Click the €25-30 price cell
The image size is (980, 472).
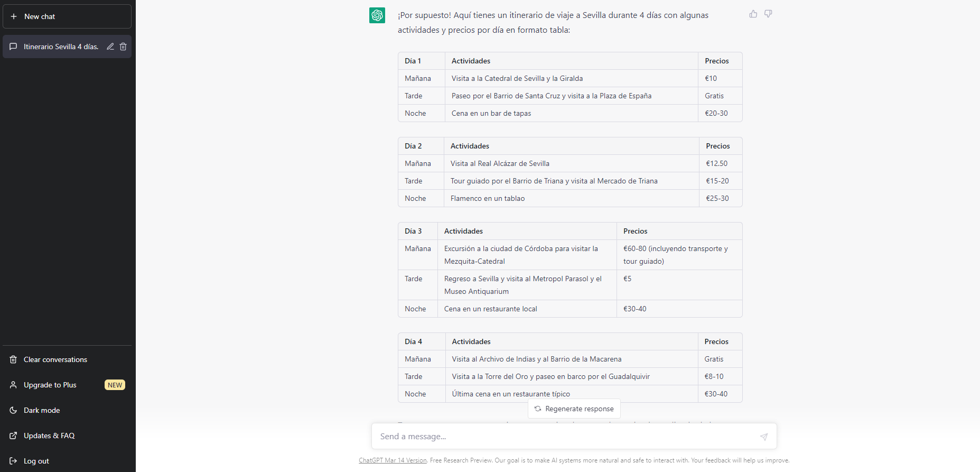[x=721, y=198]
